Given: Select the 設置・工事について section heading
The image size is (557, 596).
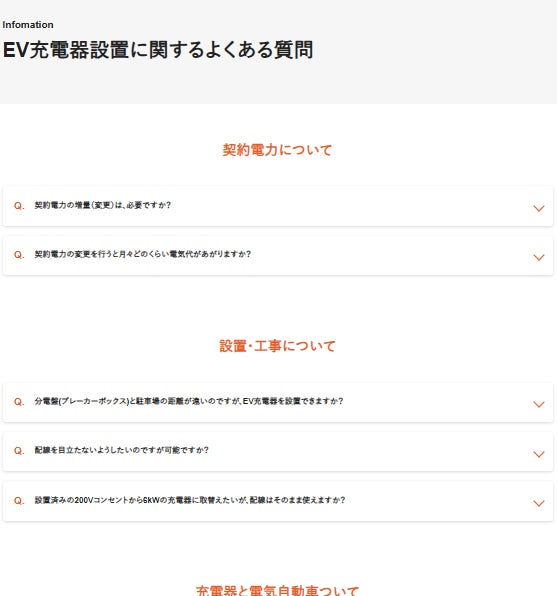Looking at the screenshot, I should coord(277,346).
